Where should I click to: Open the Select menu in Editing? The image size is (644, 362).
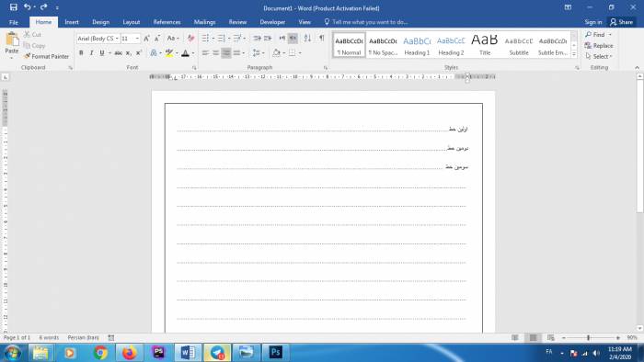[x=599, y=57]
